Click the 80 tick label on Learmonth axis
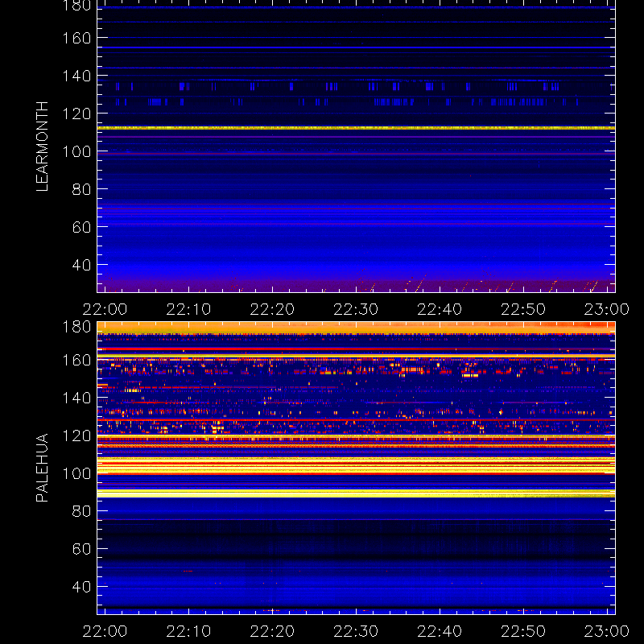The image size is (644, 644). click(82, 189)
